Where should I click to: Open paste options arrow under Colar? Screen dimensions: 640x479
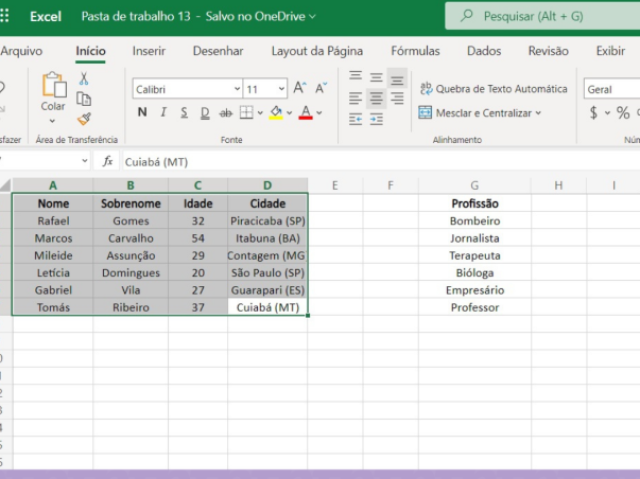coord(52,121)
